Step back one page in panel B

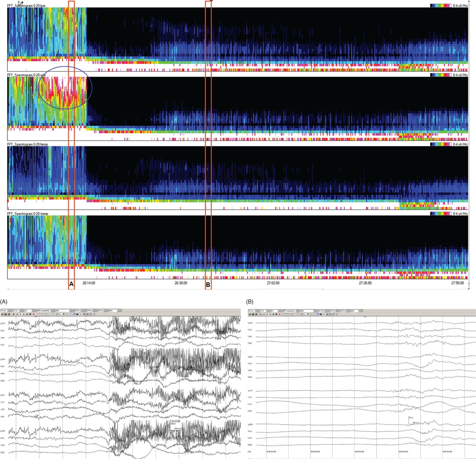click(264, 314)
